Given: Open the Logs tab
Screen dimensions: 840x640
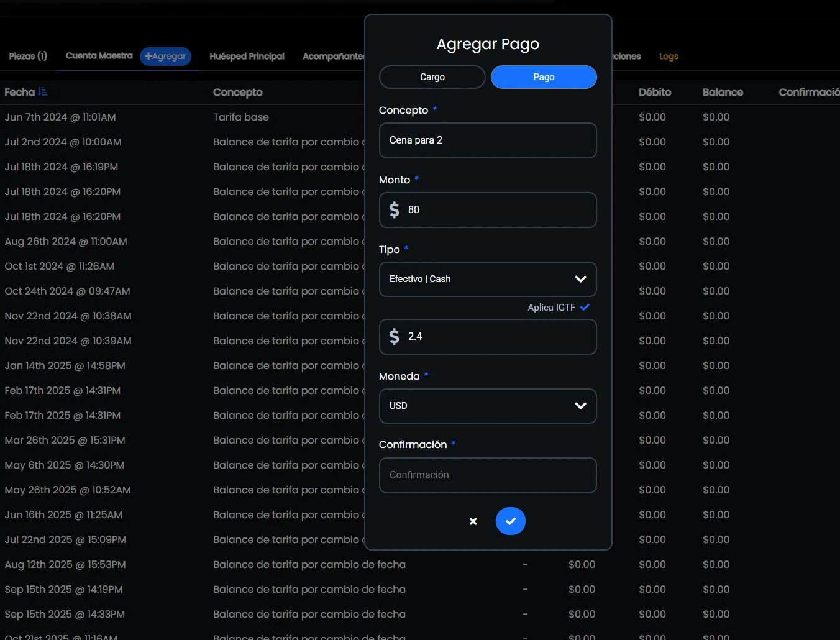Looking at the screenshot, I should pyautogui.click(x=669, y=56).
